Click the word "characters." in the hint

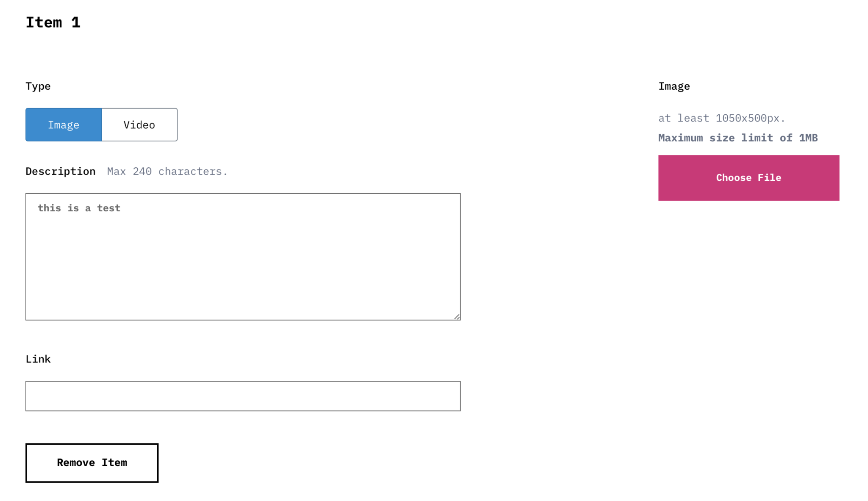pyautogui.click(x=193, y=172)
